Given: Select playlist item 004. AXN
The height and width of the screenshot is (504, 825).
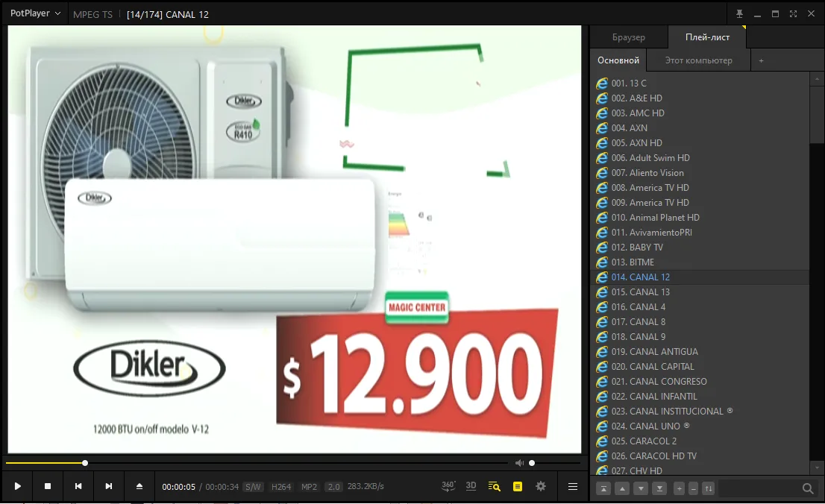Looking at the screenshot, I should [700, 127].
